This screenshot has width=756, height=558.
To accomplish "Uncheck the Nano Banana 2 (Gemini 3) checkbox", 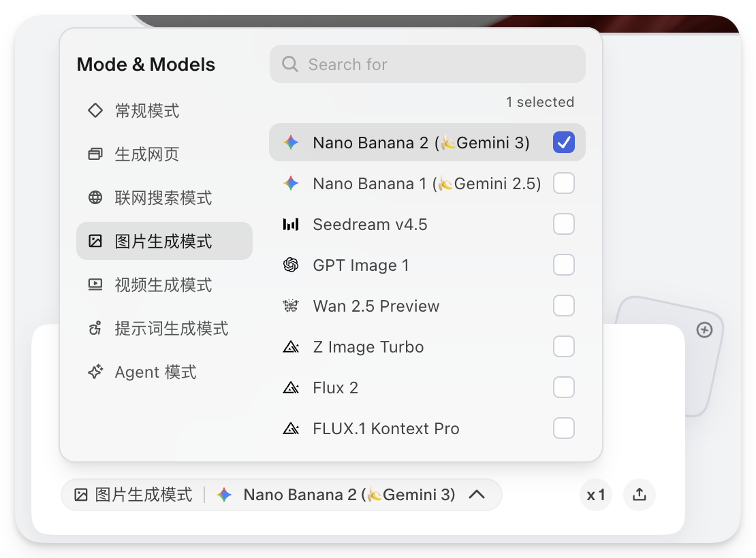I will 564,142.
